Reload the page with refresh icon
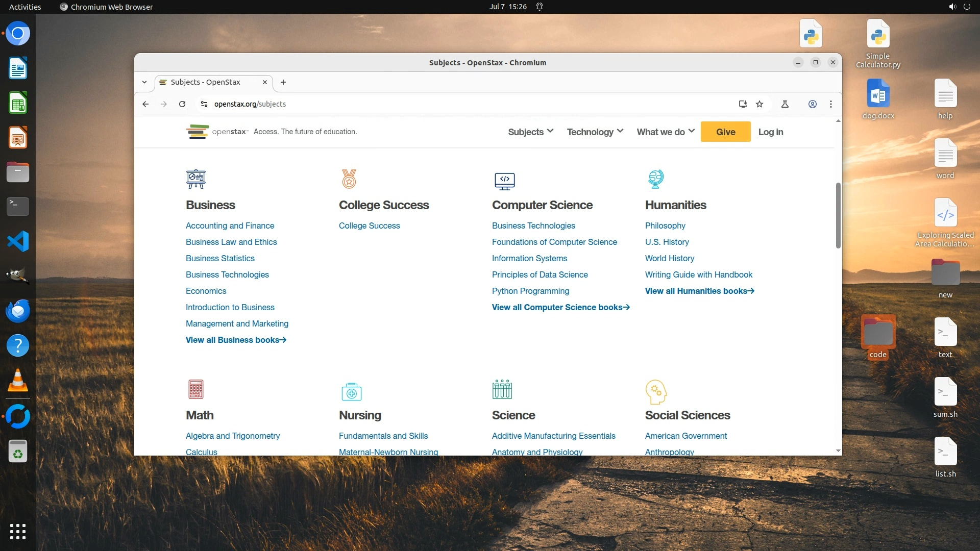Image resolution: width=980 pixels, height=551 pixels. 182,104
